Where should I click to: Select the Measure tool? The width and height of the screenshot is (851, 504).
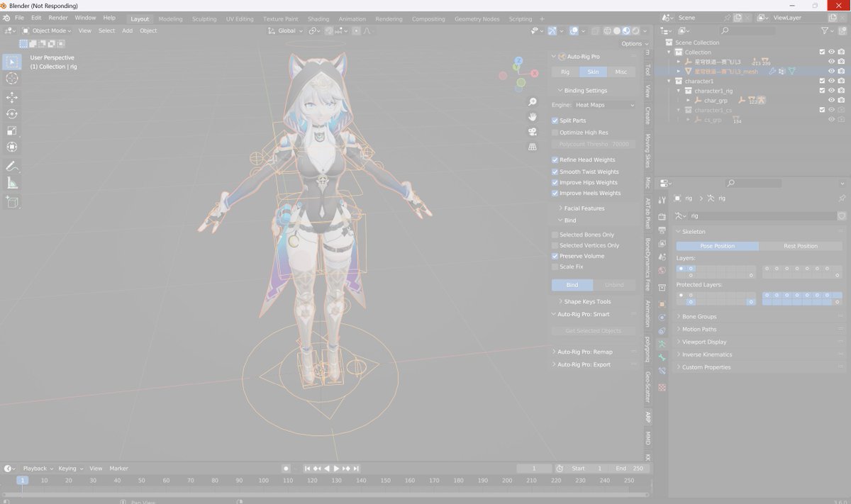click(x=11, y=183)
